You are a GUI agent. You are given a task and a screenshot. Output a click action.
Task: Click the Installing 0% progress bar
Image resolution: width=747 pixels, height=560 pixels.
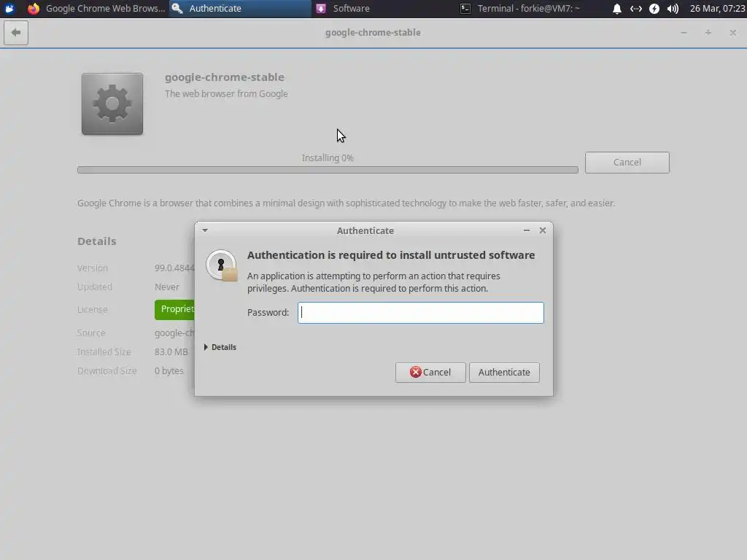click(x=328, y=170)
